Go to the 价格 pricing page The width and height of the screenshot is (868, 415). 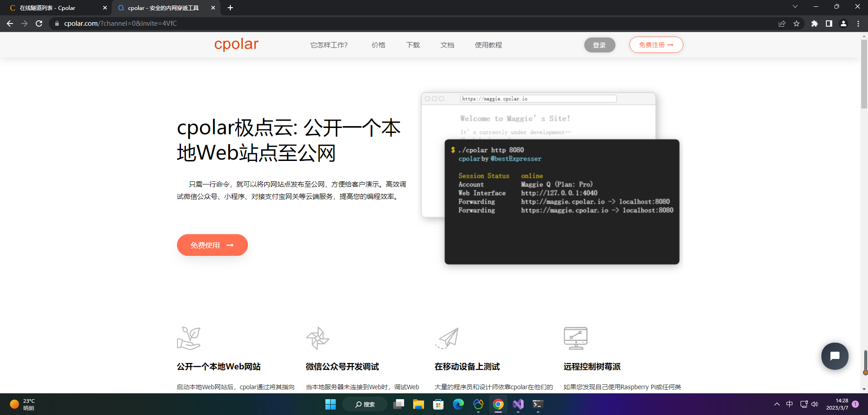[x=378, y=45]
